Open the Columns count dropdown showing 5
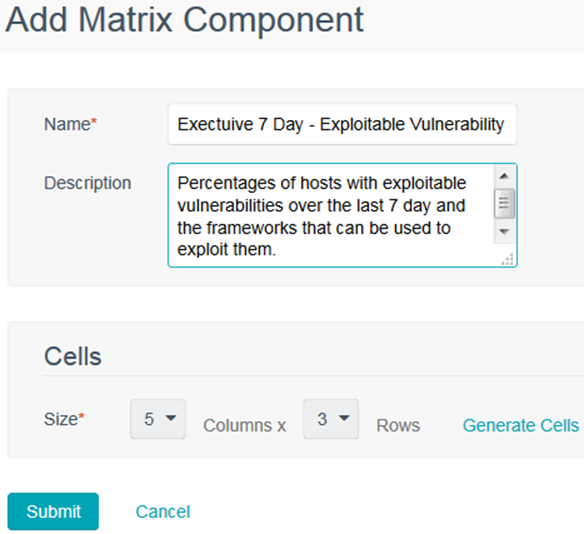 click(158, 419)
